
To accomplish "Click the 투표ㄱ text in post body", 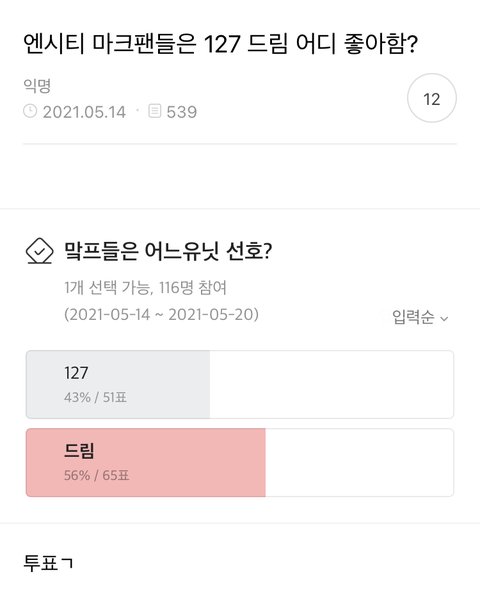I will (48, 563).
